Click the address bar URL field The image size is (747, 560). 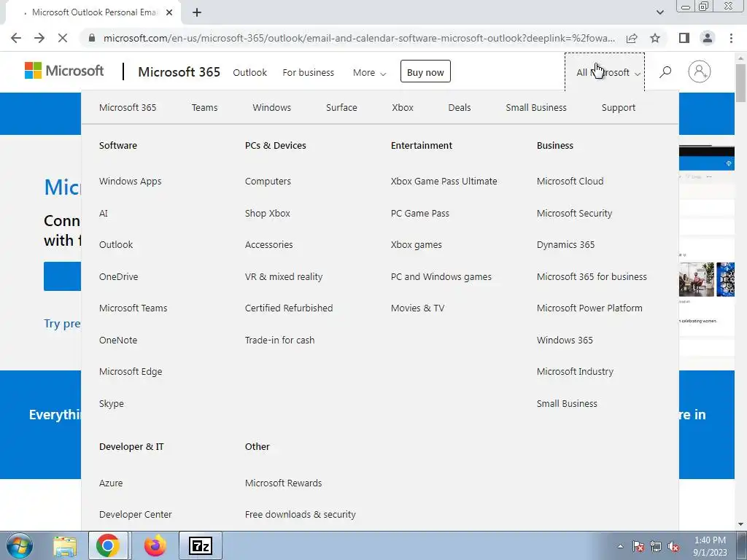(x=359, y=38)
